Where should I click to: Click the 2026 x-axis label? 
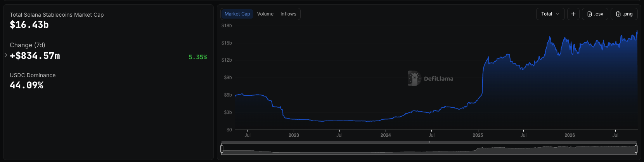point(570,135)
